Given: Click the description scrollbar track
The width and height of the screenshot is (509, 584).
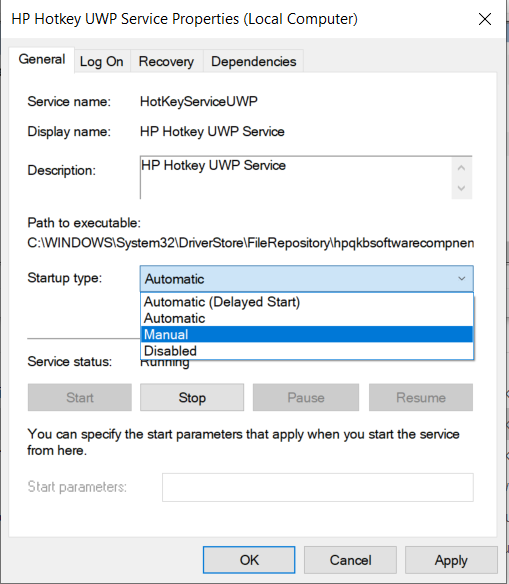Looking at the screenshot, I should [462, 178].
